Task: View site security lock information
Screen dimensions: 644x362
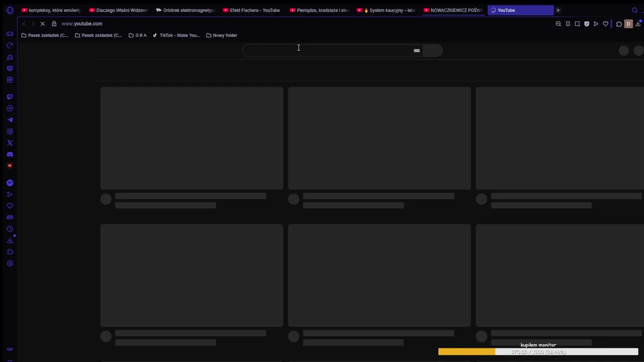Action: (x=54, y=24)
